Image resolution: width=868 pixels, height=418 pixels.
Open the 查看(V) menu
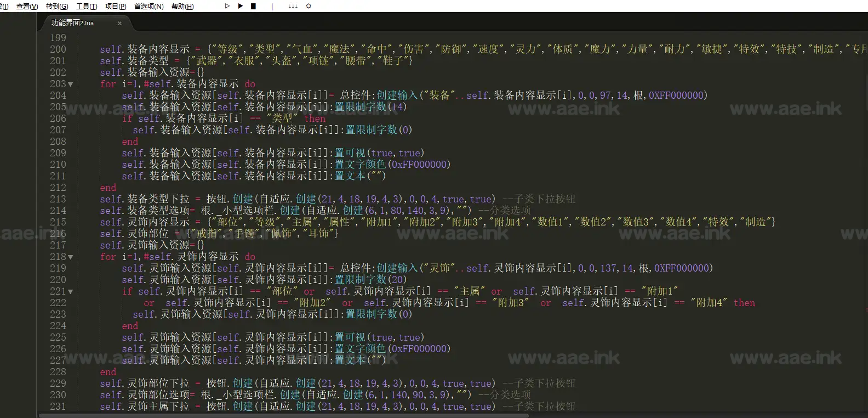[27, 6]
